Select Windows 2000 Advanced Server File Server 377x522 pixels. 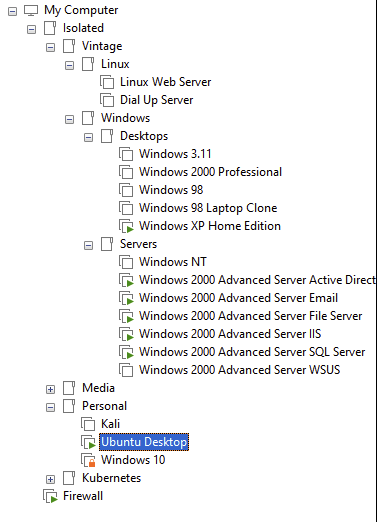(251, 316)
